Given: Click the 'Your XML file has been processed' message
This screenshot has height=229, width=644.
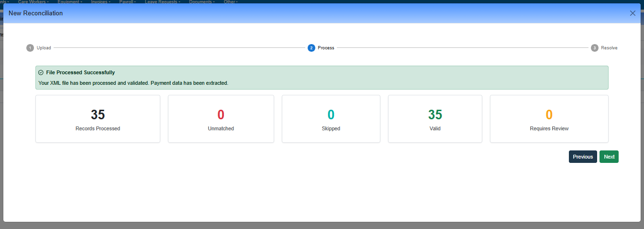Looking at the screenshot, I should coord(133,83).
